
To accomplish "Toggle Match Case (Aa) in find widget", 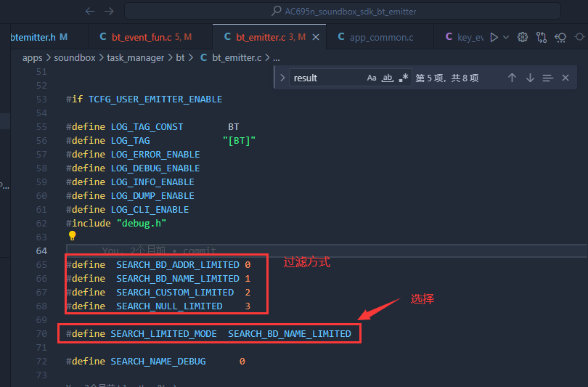I will (x=371, y=78).
